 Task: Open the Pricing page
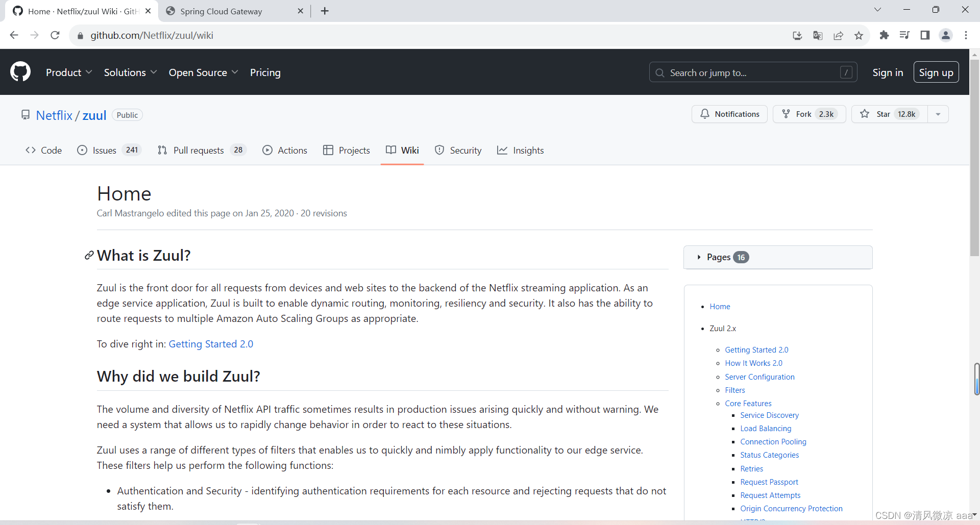[x=265, y=72]
